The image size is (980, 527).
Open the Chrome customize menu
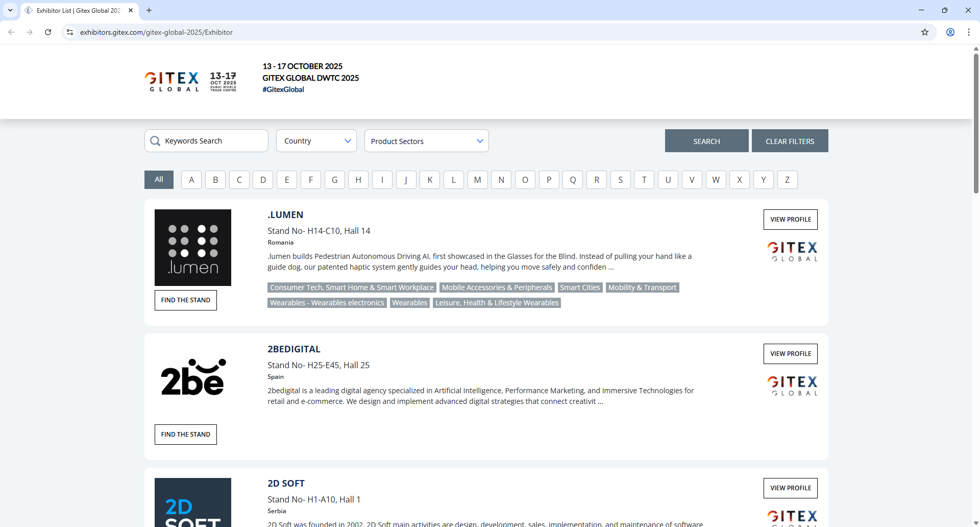coord(969,32)
